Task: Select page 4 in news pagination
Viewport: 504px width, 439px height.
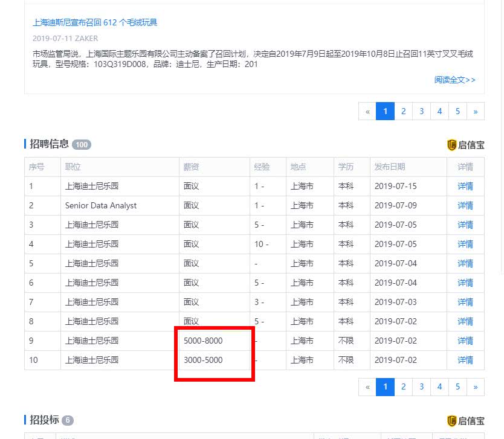Action: (439, 112)
